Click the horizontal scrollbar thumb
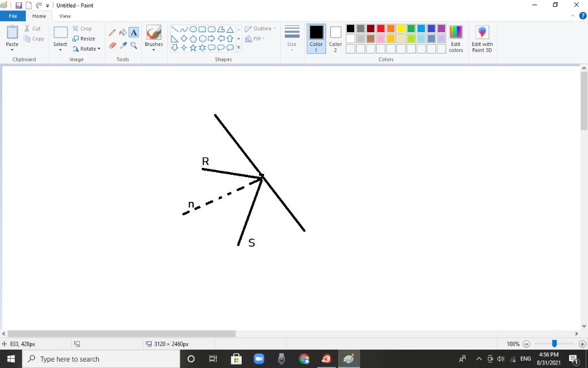Viewport: 588px width, 368px height. (122, 333)
